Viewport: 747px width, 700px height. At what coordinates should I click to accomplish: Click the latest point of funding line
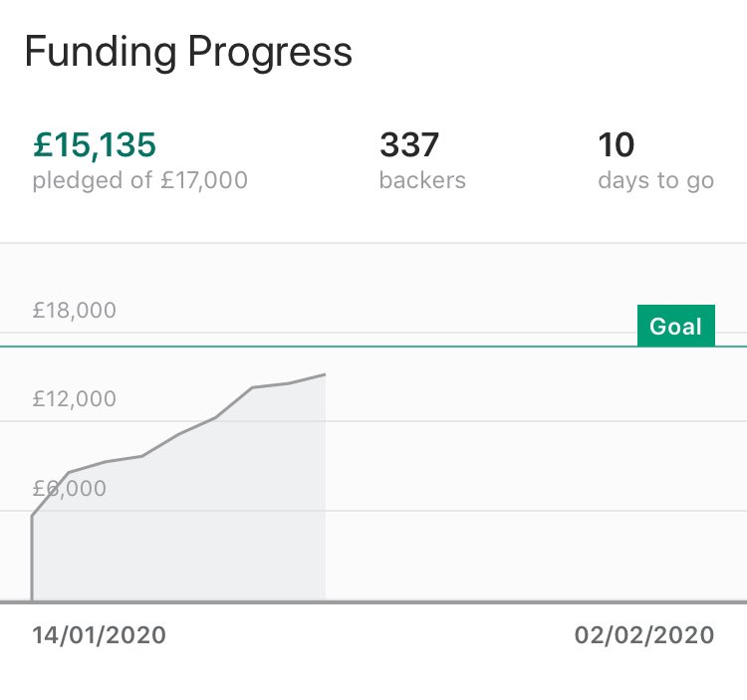[325, 374]
